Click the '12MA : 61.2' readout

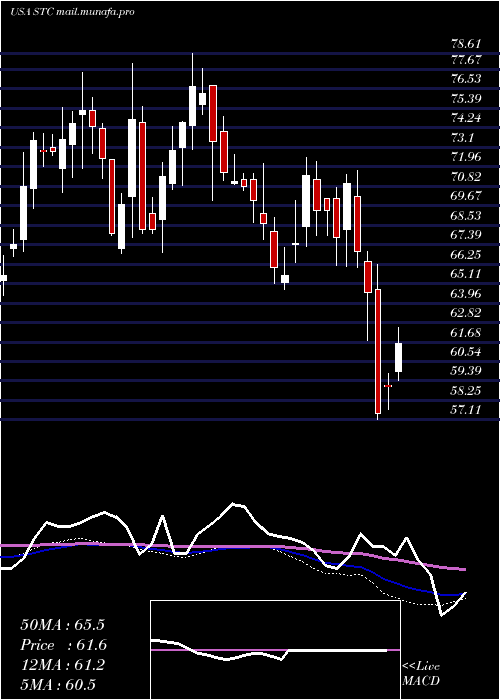pyautogui.click(x=62, y=665)
